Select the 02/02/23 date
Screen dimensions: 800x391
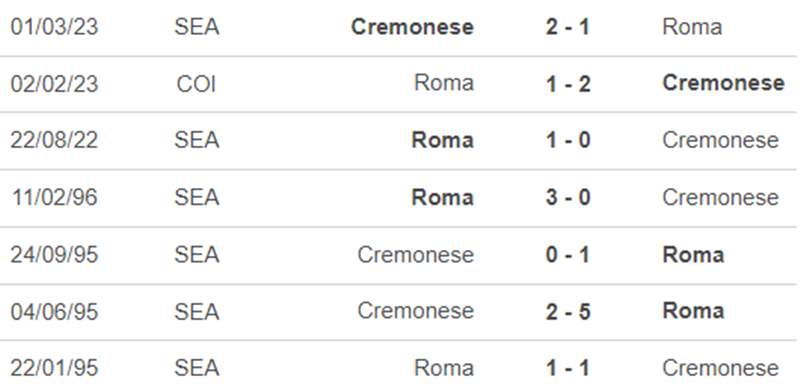[x=54, y=83]
